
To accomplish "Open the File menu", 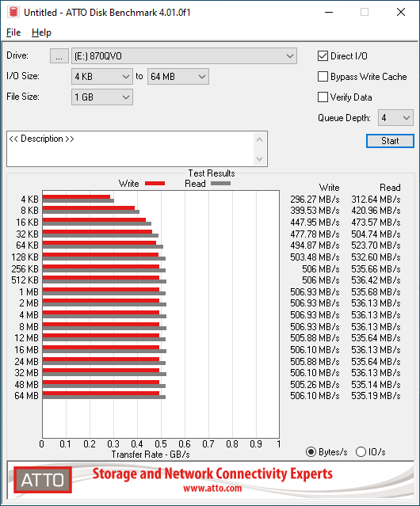I will tap(13, 32).
